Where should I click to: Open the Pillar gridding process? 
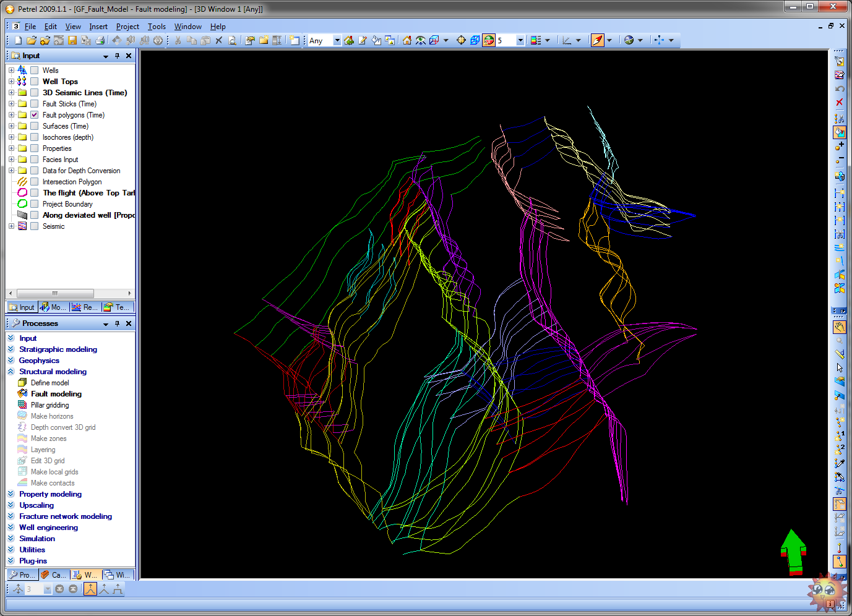pos(49,405)
